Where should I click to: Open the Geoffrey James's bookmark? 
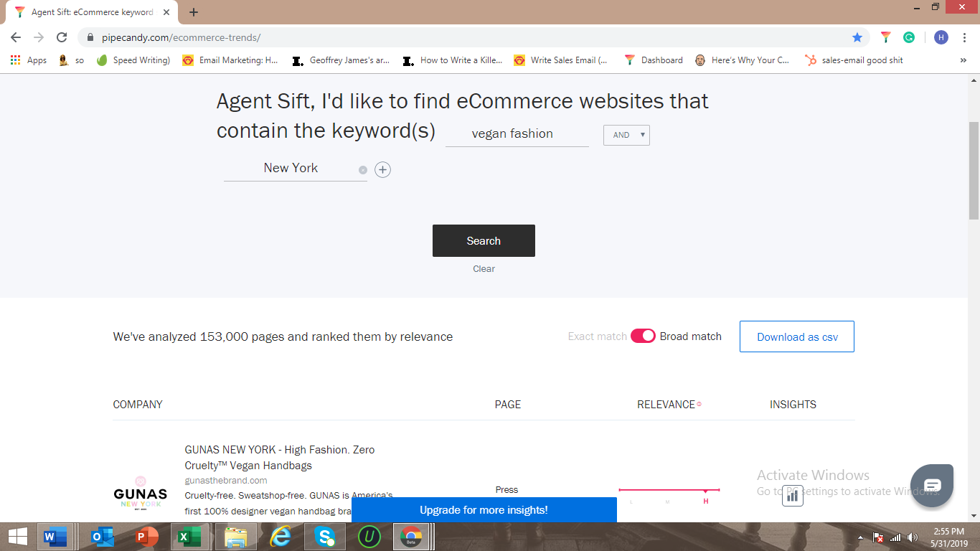(341, 60)
